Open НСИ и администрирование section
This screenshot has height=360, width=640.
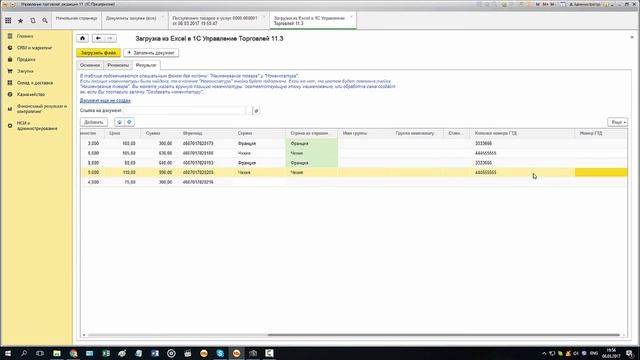tap(37, 126)
